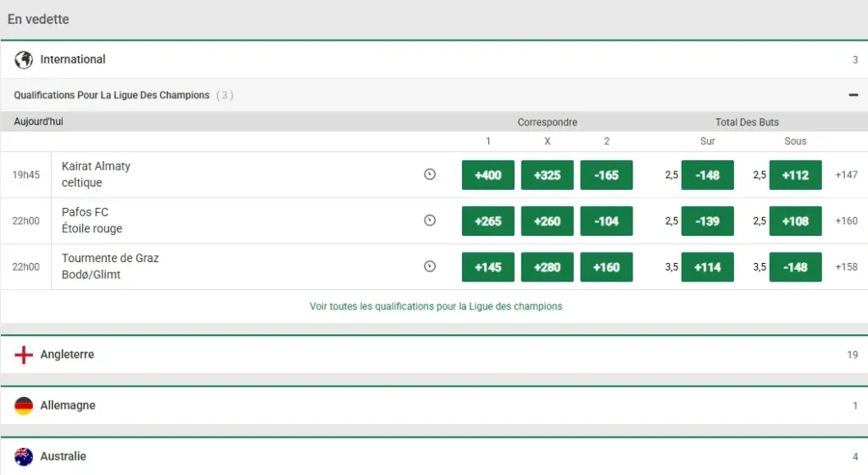Image resolution: width=868 pixels, height=475 pixels.
Task: Click the Angleterre flag icon
Action: point(24,355)
